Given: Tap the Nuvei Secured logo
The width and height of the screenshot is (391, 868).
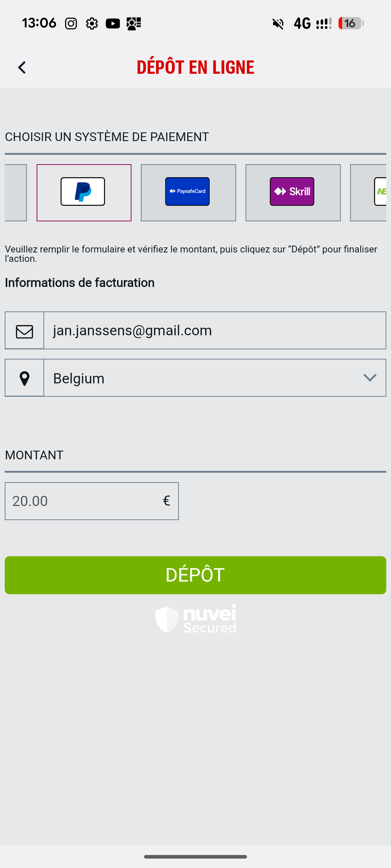Looking at the screenshot, I should tap(195, 619).
